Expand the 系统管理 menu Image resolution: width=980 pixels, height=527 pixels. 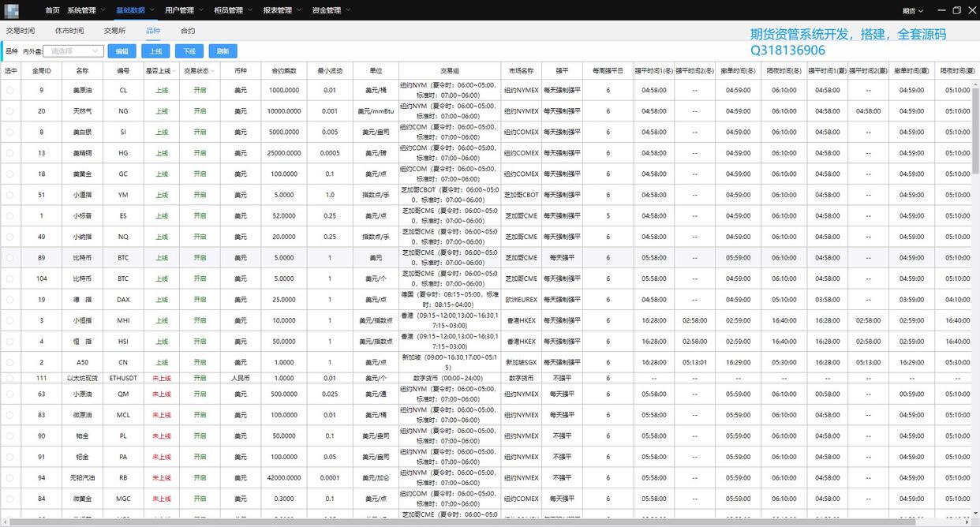pos(86,10)
